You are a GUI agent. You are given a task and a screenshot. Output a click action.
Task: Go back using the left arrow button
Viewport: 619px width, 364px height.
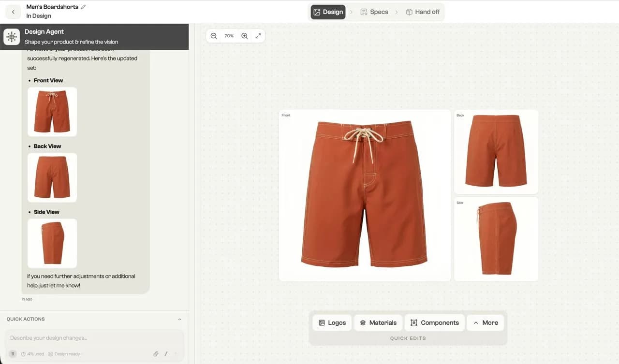pyautogui.click(x=13, y=12)
